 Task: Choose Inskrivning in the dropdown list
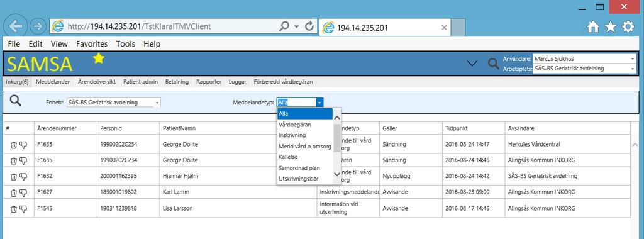pos(305,135)
